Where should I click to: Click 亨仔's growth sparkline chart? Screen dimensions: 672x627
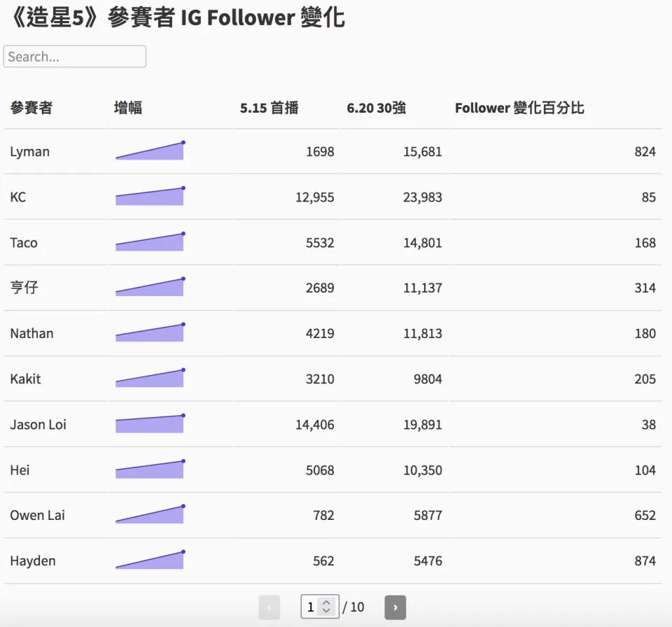150,288
